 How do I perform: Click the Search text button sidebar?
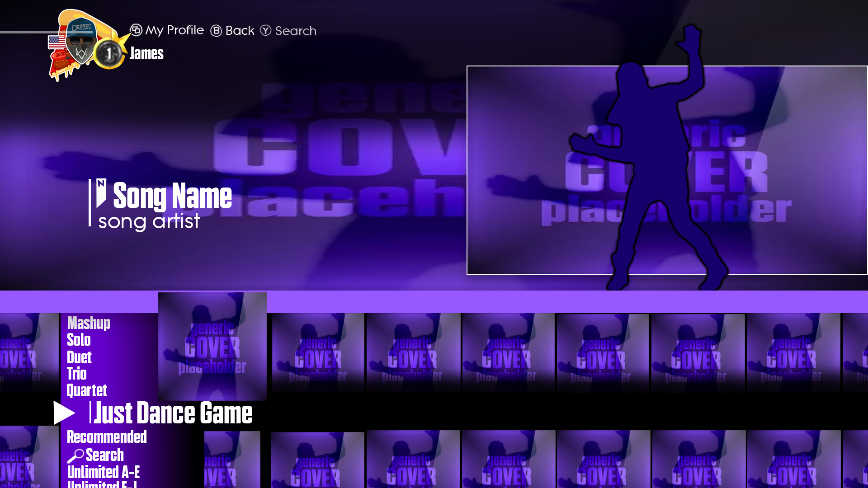click(104, 455)
